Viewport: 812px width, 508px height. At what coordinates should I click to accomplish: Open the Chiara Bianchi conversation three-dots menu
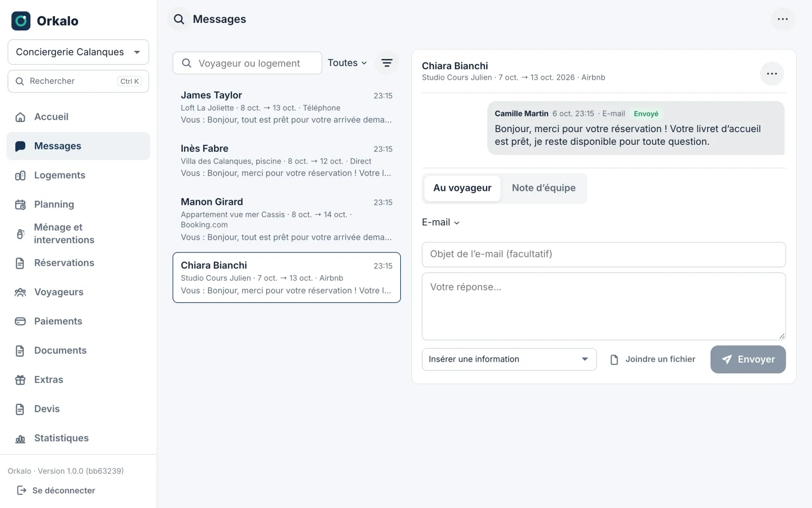[772, 74]
